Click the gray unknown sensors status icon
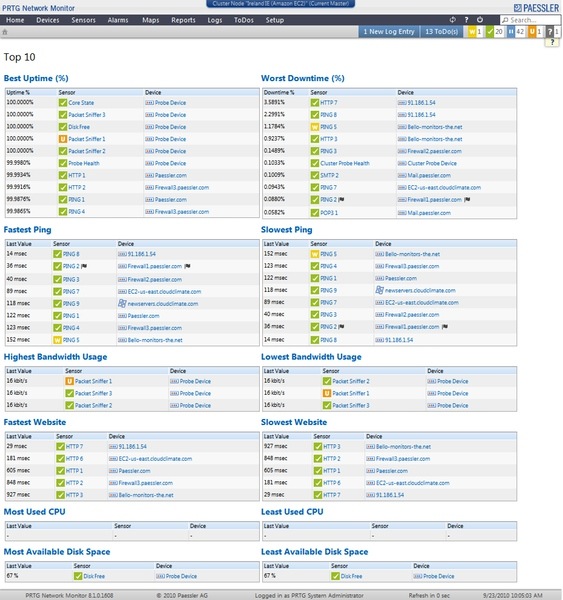The width and height of the screenshot is (563, 600). point(550,32)
